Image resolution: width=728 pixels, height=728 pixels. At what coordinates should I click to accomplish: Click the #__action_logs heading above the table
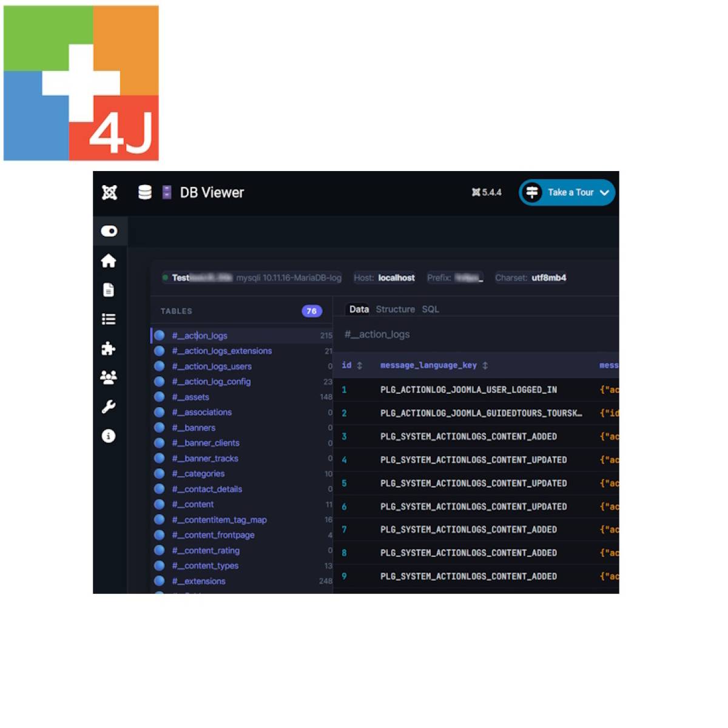377,334
